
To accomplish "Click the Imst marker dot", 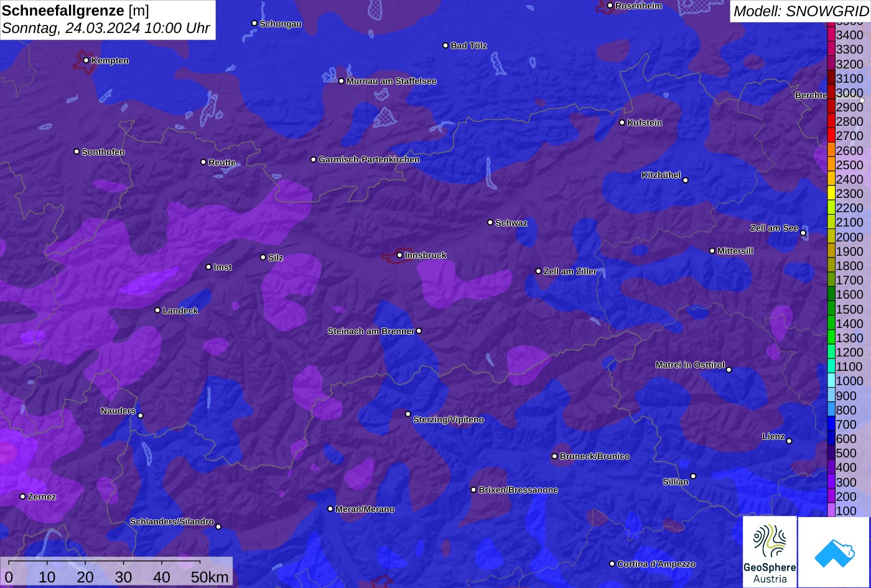I will click(208, 267).
